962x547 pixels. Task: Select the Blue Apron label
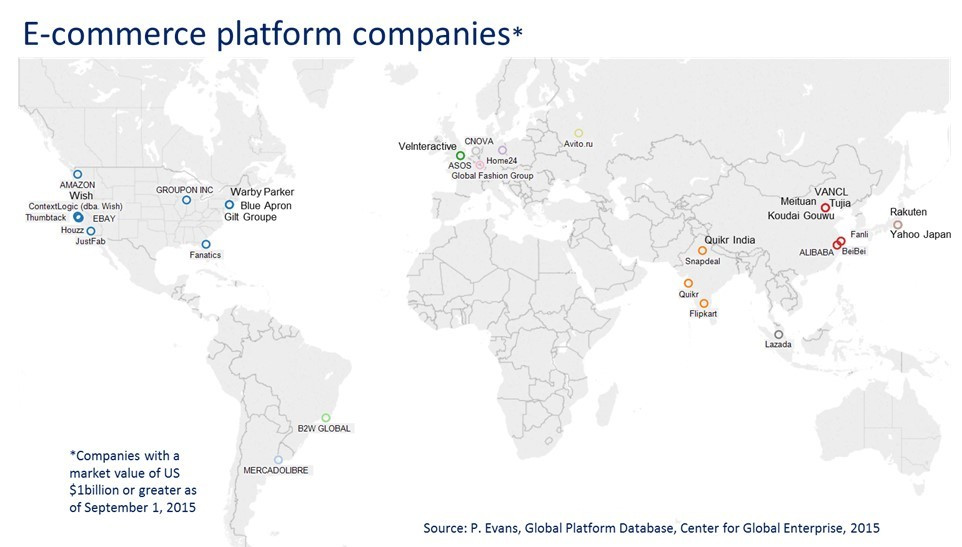[x=266, y=205]
